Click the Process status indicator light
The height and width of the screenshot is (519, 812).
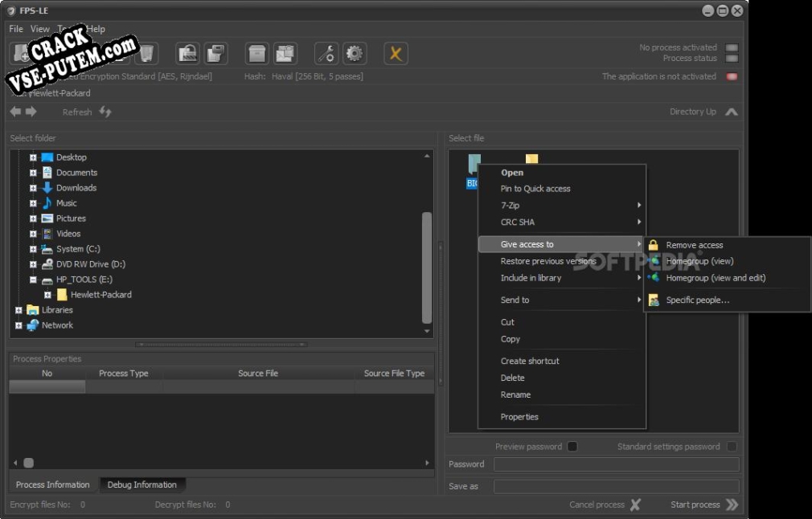pyautogui.click(x=732, y=59)
